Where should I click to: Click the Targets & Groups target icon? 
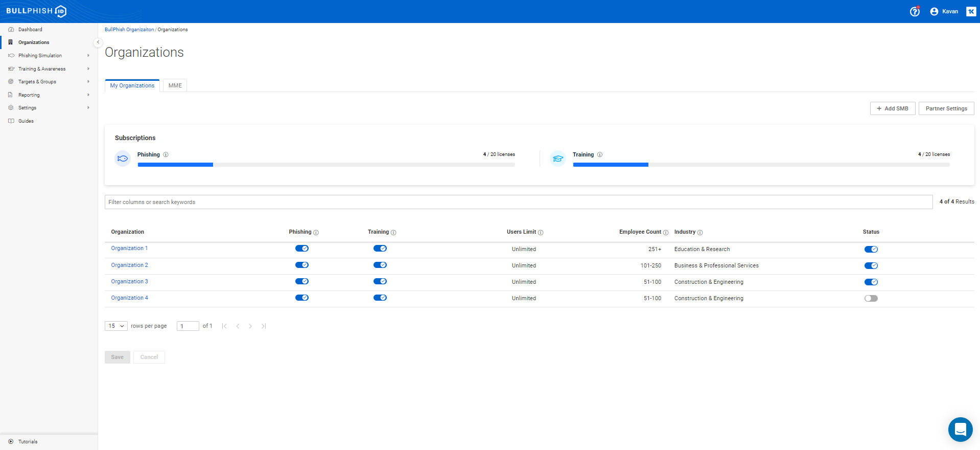[x=11, y=82]
